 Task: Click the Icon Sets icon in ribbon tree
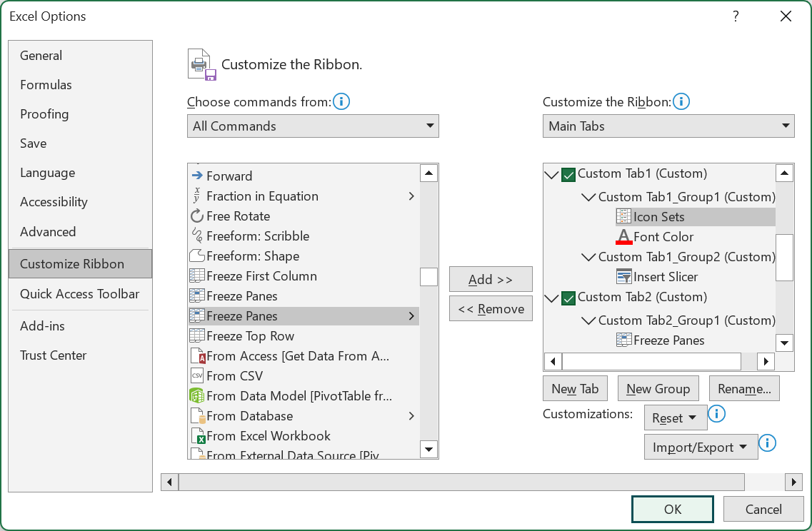623,217
